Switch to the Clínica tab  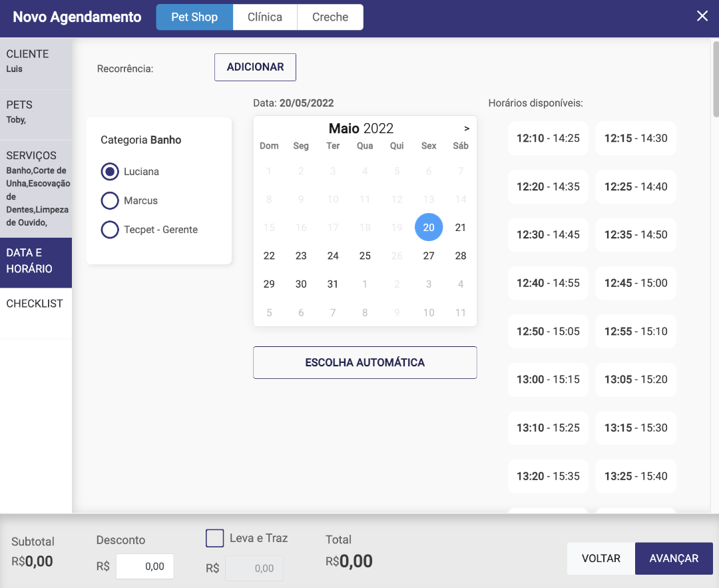264,17
